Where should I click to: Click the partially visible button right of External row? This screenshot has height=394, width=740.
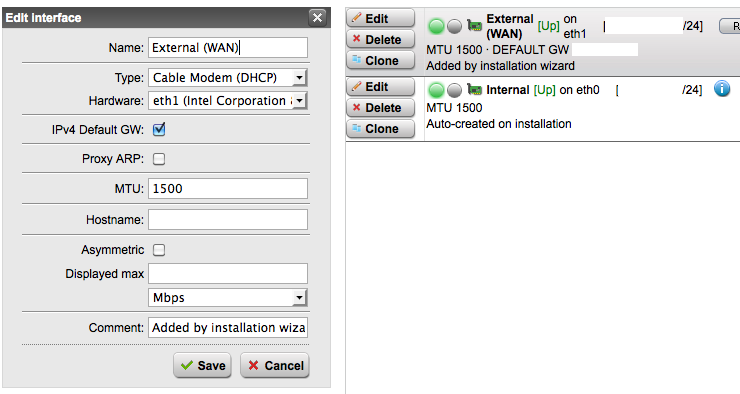tap(730, 26)
